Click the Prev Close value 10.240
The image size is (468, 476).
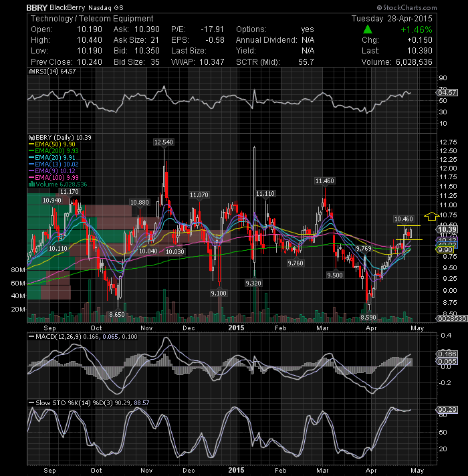[90, 62]
